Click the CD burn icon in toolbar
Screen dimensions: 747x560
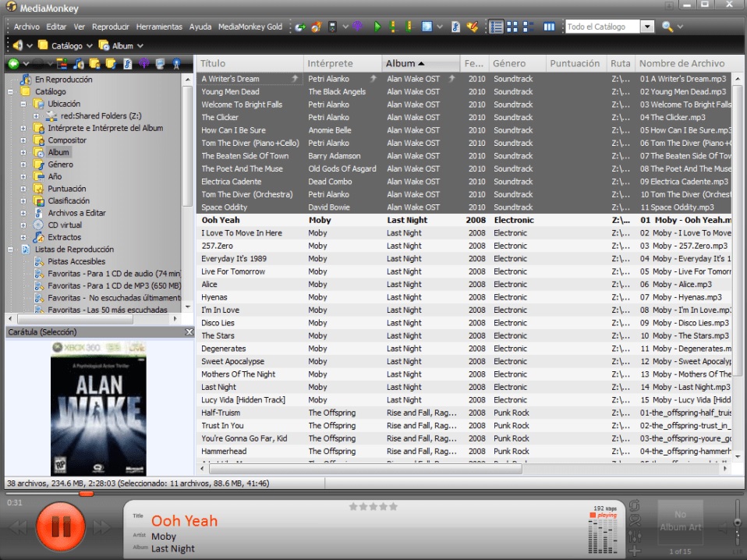[317, 27]
